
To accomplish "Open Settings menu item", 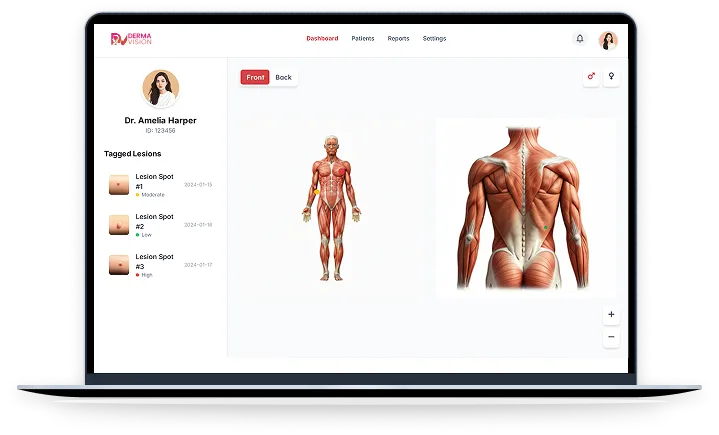I will [x=434, y=39].
